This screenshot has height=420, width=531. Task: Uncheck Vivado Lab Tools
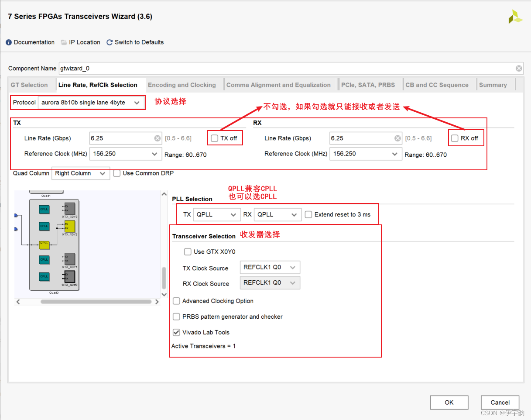pyautogui.click(x=176, y=332)
